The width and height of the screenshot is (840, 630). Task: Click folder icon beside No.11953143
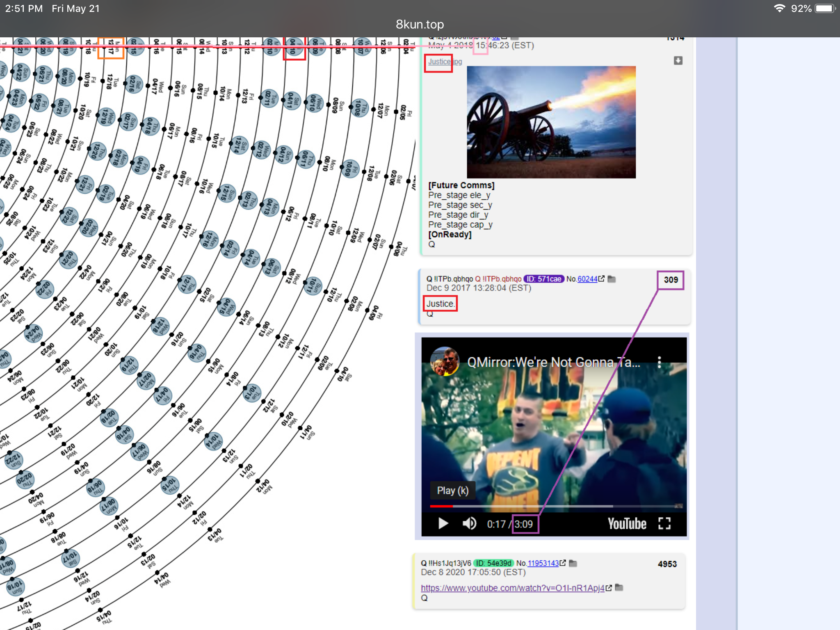(573, 564)
